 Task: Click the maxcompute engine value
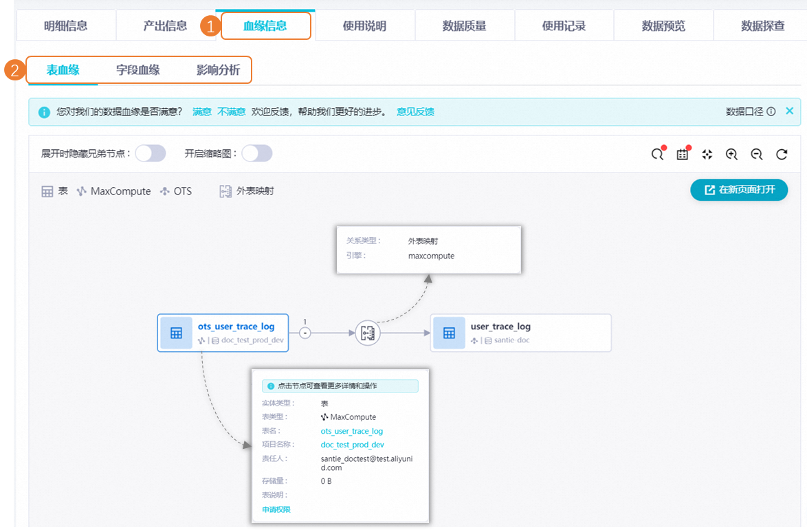tap(431, 256)
